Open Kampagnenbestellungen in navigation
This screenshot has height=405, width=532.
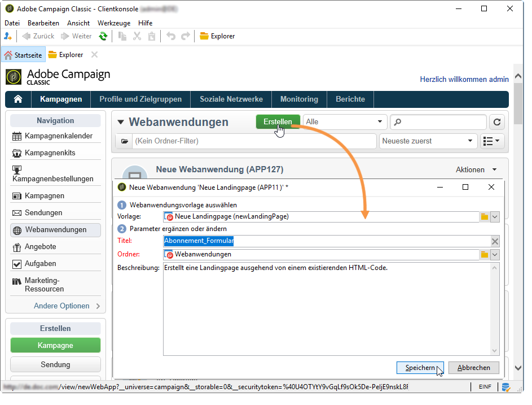56,174
